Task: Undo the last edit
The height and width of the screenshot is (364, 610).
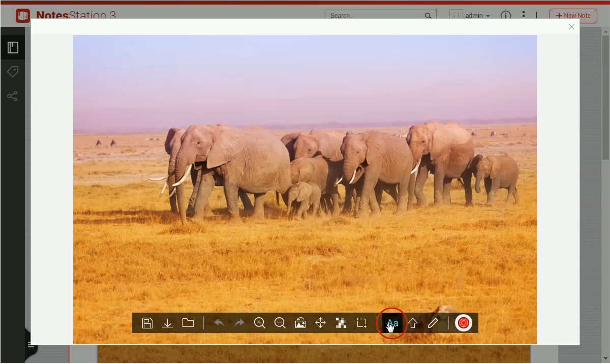Action: coord(219,323)
